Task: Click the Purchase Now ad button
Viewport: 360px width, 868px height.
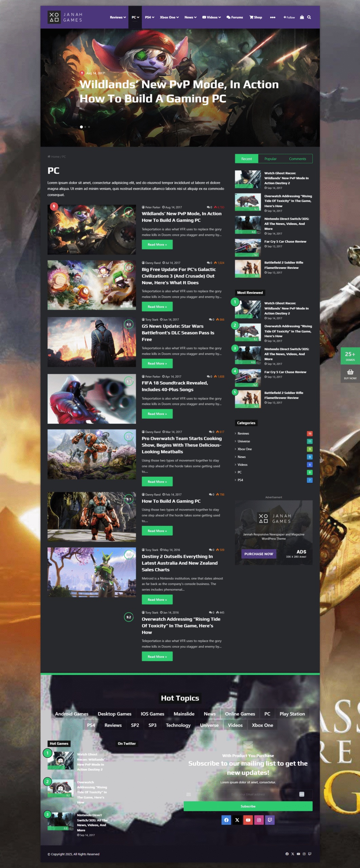Action: (x=259, y=554)
